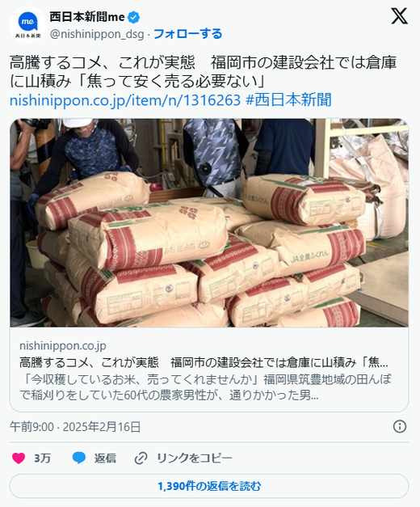Click the blue verified badge icon
420x507 pixels.
pos(134,17)
